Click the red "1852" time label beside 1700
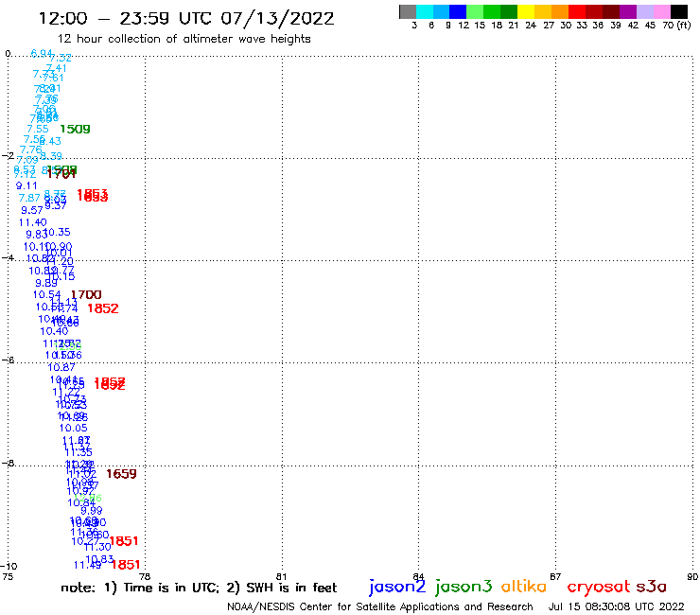Screen dimensions: 700x615 [103, 308]
